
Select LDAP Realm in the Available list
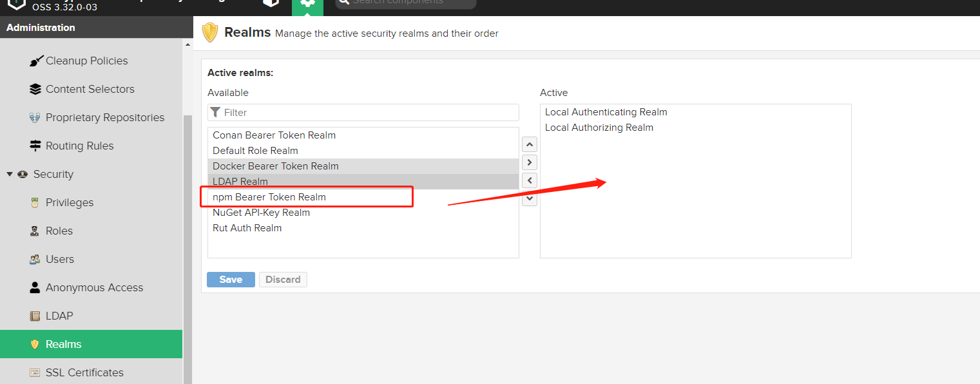pos(363,182)
